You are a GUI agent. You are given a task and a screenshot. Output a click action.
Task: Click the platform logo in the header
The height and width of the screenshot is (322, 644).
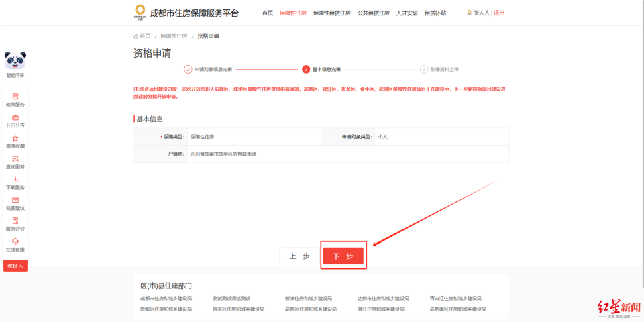pos(140,12)
